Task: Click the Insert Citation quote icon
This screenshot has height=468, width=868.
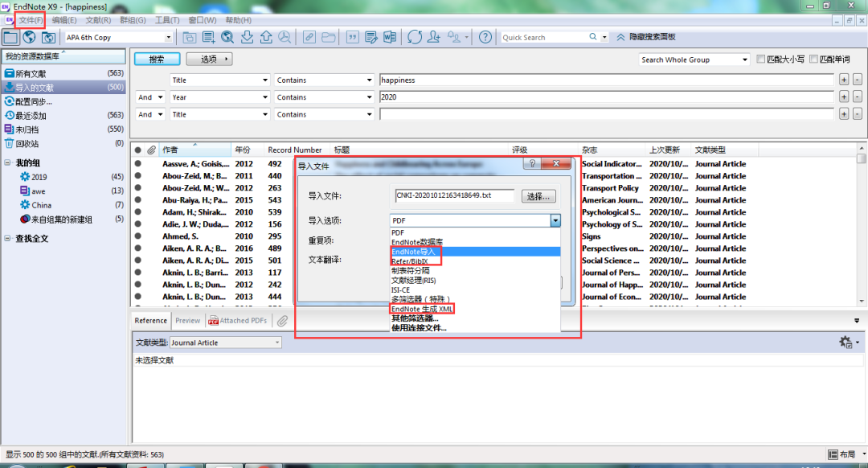Action: 352,37
